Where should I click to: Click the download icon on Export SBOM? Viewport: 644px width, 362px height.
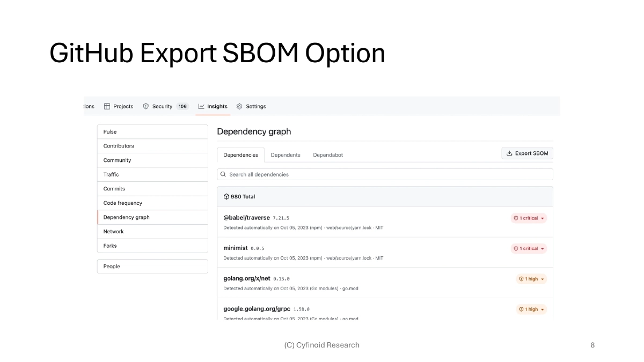pyautogui.click(x=509, y=153)
